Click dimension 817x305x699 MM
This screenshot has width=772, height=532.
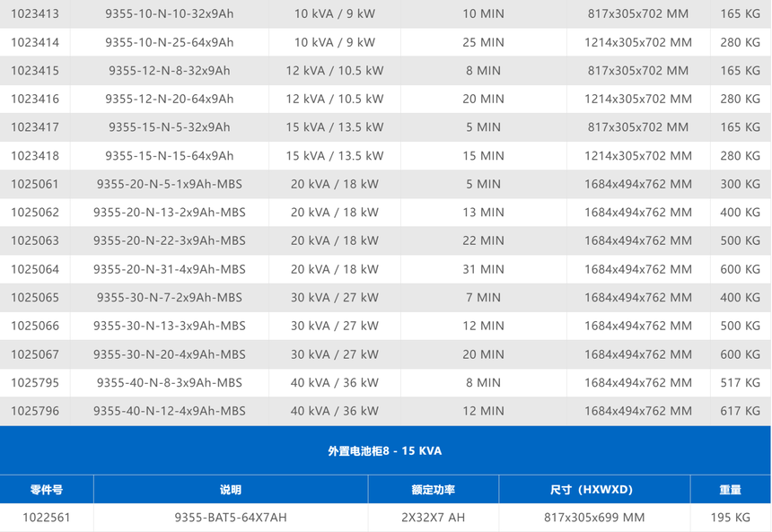[x=594, y=518]
